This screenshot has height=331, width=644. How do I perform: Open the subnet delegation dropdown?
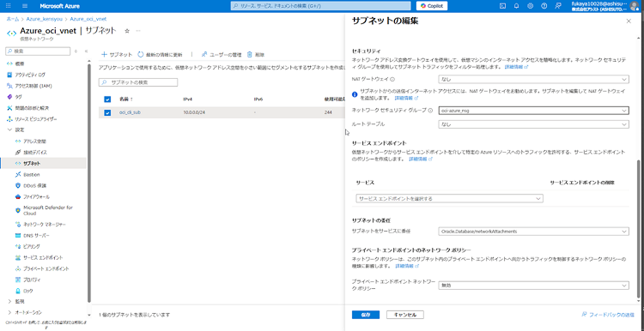(533, 232)
